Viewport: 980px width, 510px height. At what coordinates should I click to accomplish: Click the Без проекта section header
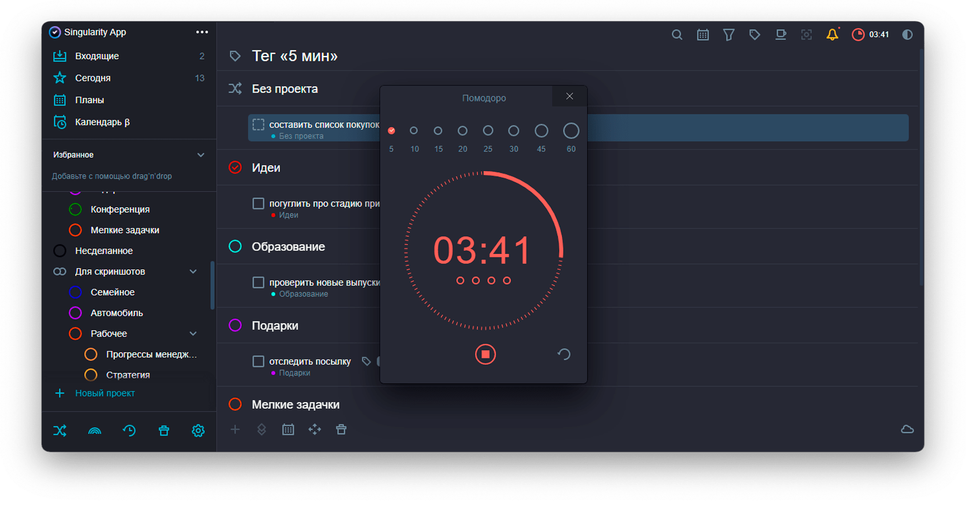[x=285, y=89]
